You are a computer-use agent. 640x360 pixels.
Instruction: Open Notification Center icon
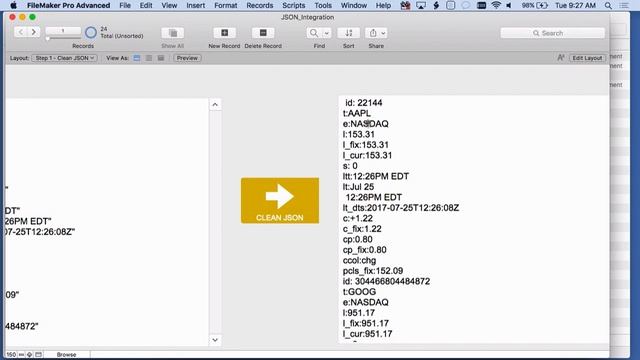pos(624,5)
